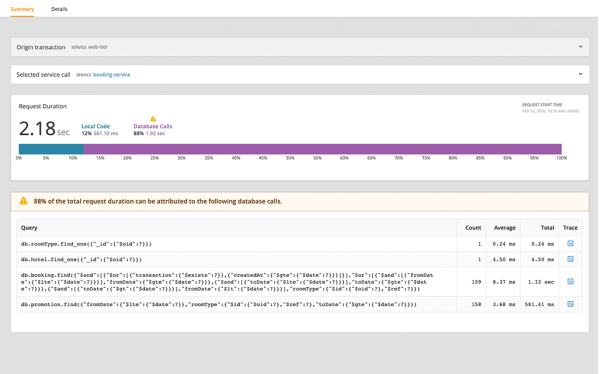Sort table by Total column header
Image resolution: width=599 pixels, height=374 pixels.
point(547,228)
